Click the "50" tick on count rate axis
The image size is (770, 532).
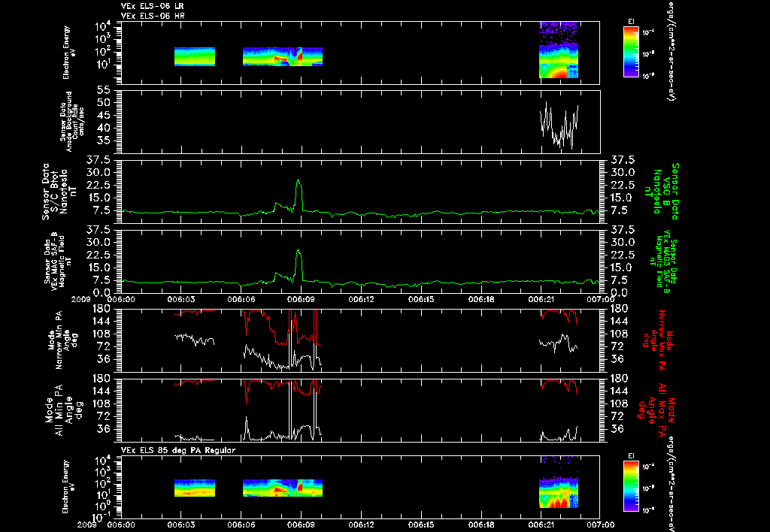[104, 103]
